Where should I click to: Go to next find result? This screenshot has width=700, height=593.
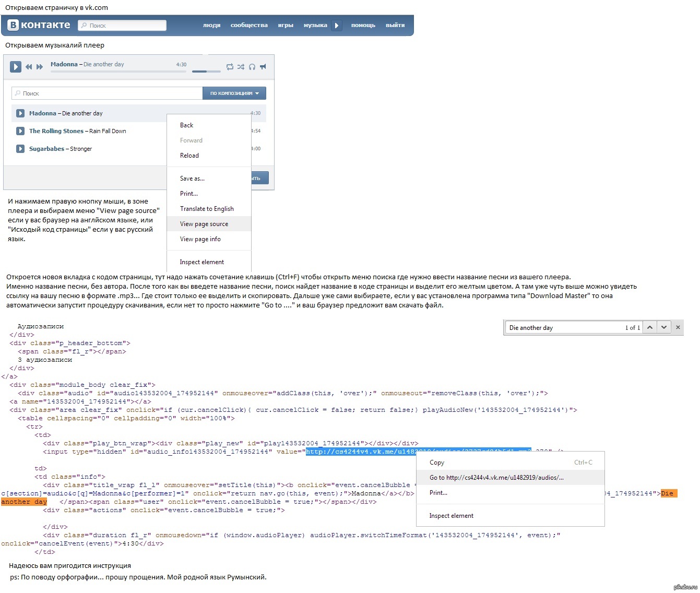click(663, 327)
